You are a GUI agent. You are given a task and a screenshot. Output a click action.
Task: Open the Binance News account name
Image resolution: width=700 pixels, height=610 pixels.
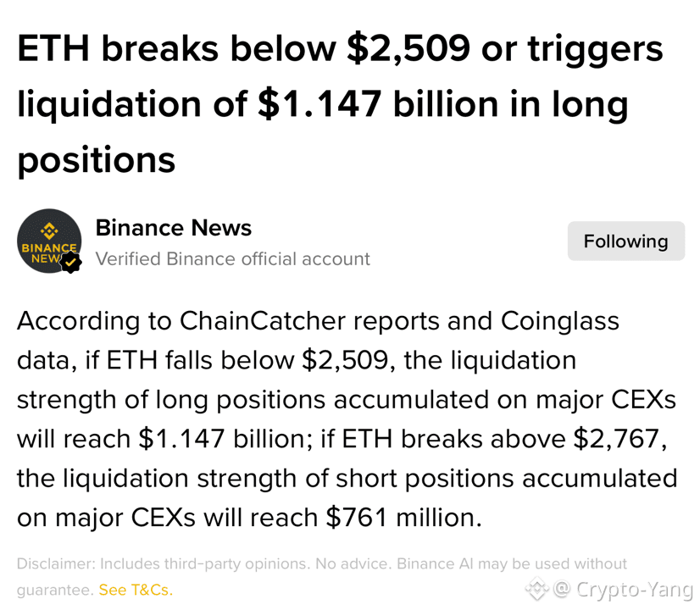(173, 228)
